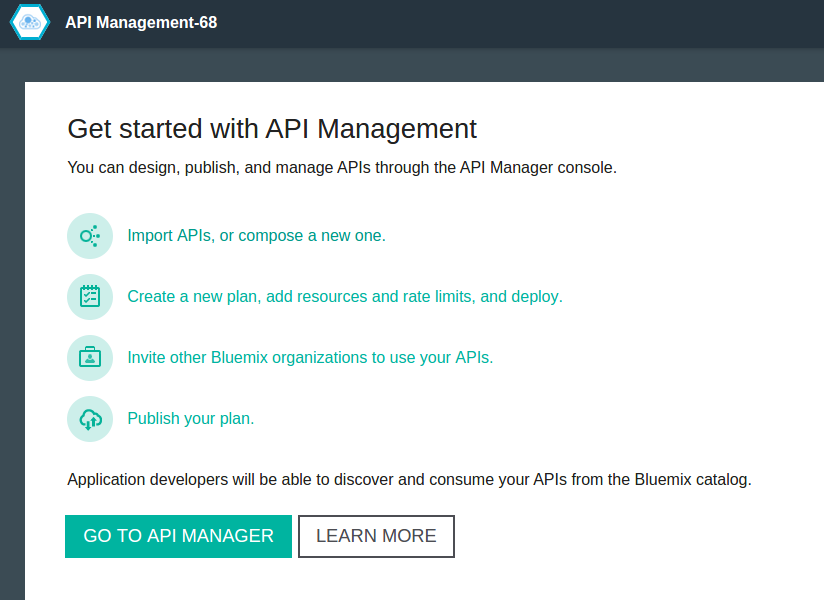Open the "Import APIs, or compose a new one" link

click(256, 235)
